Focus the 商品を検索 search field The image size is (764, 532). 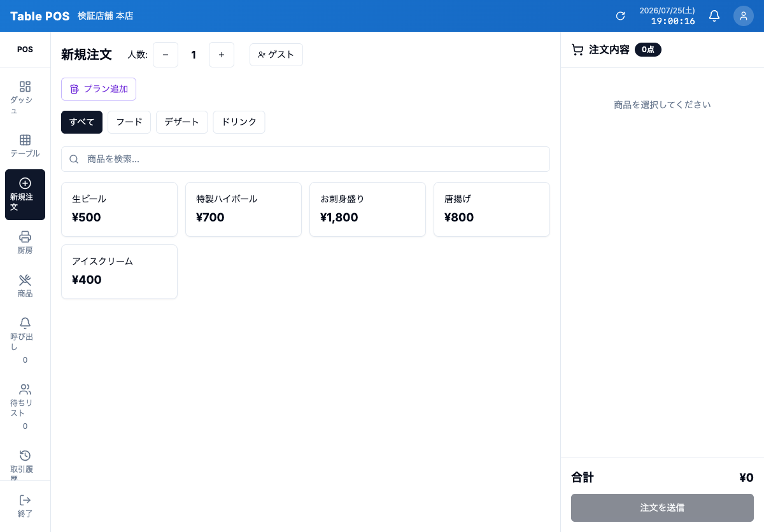[x=306, y=159]
